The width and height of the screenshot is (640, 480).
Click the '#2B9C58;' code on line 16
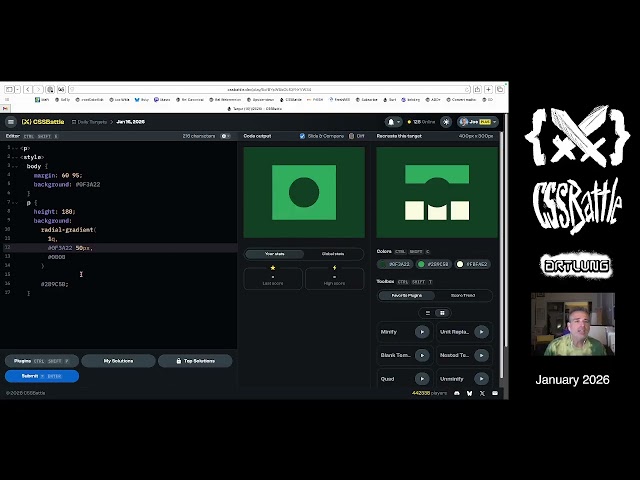(55, 284)
